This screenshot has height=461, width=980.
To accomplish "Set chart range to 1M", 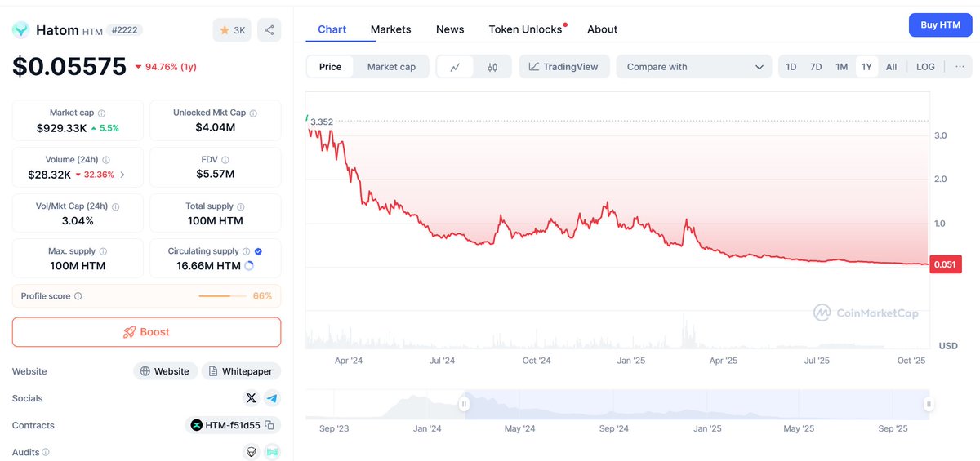I will pos(841,67).
